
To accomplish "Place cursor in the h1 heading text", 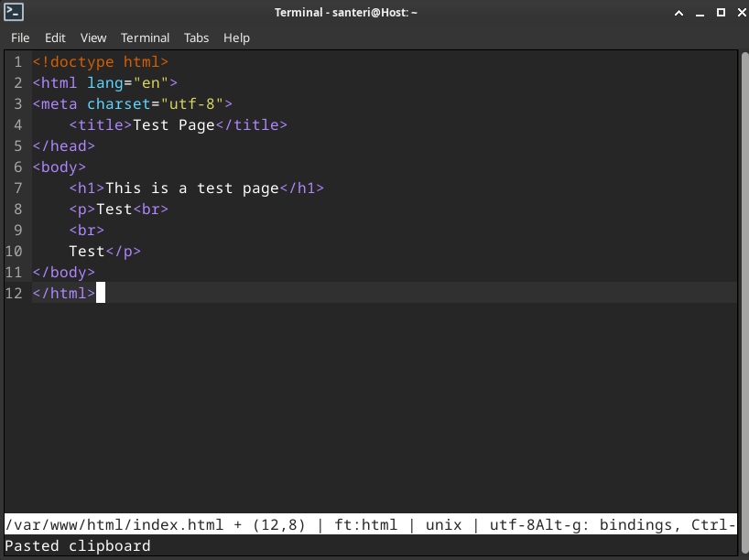I will [x=192, y=188].
